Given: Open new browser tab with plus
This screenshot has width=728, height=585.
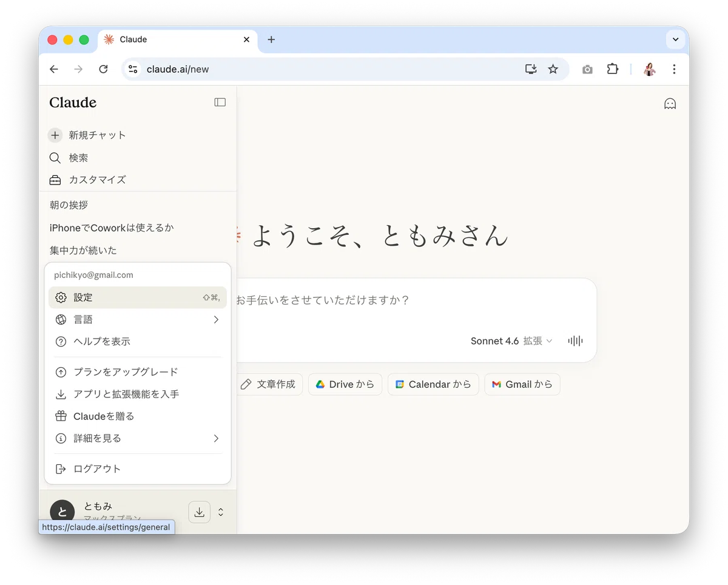Looking at the screenshot, I should click(271, 39).
